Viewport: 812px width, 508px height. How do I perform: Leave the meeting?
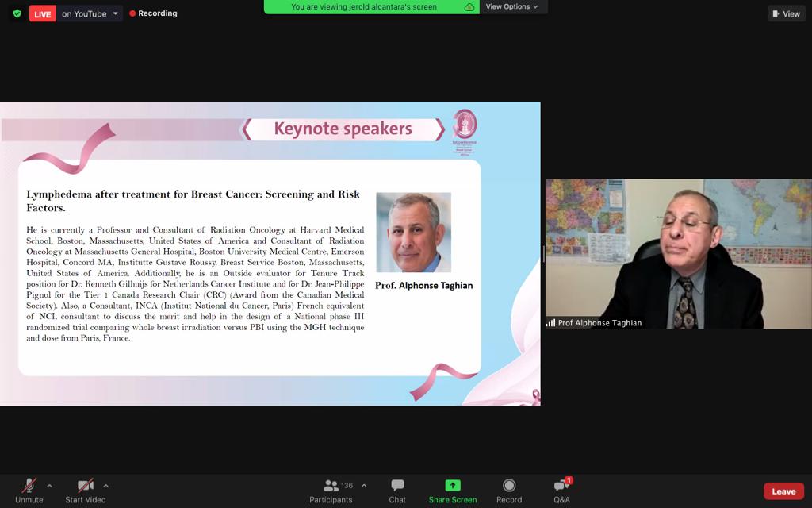783,491
